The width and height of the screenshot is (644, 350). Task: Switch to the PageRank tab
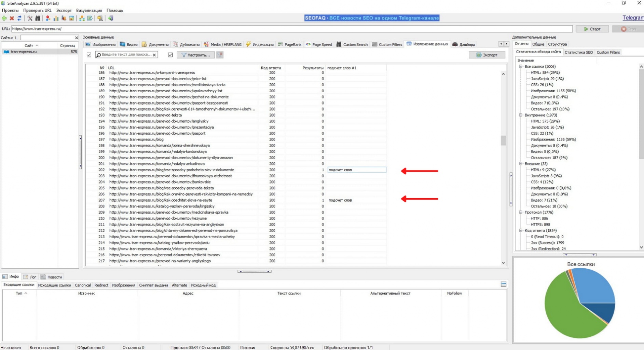click(289, 44)
